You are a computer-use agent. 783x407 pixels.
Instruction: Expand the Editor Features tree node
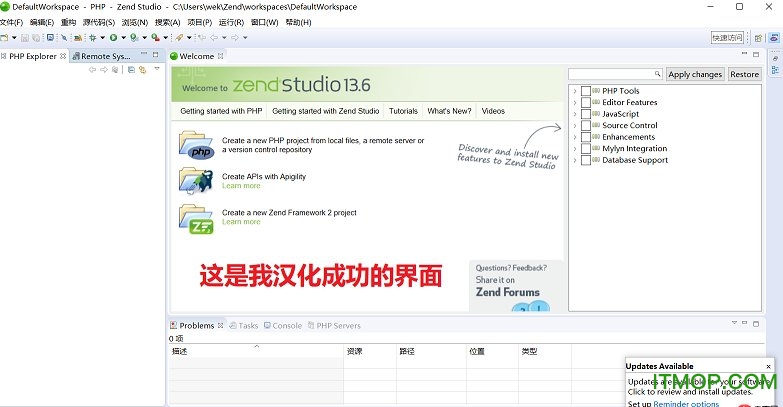pyautogui.click(x=575, y=102)
